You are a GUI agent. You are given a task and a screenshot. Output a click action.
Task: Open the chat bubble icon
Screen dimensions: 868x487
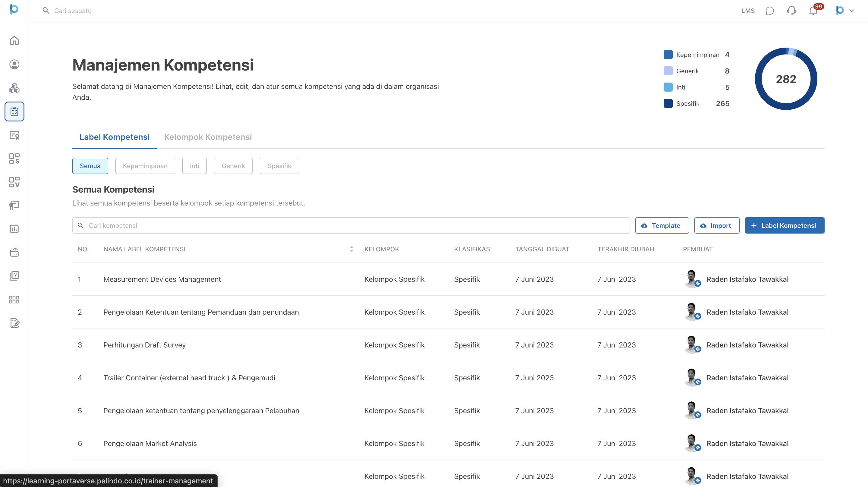tap(770, 11)
